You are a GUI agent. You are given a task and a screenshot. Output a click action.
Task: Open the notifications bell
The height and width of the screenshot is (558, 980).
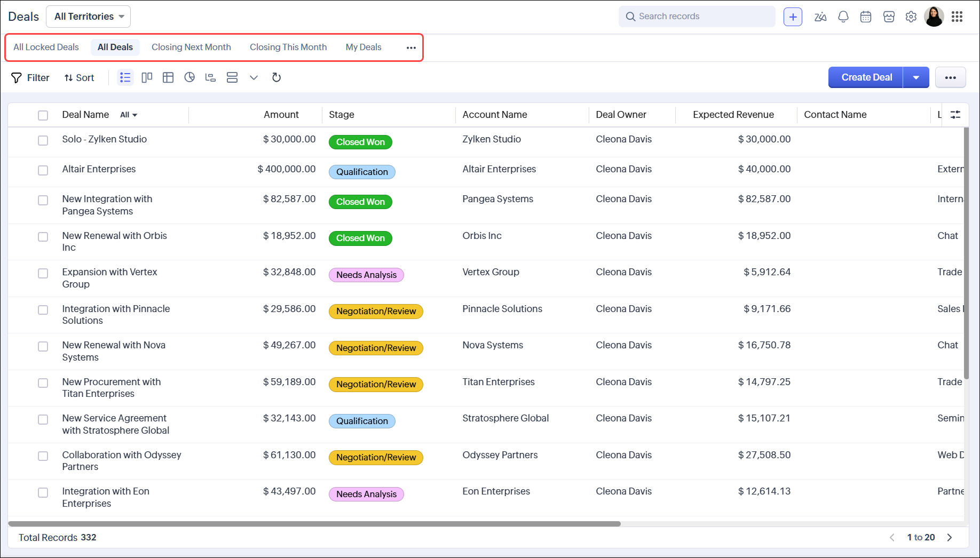coord(843,17)
